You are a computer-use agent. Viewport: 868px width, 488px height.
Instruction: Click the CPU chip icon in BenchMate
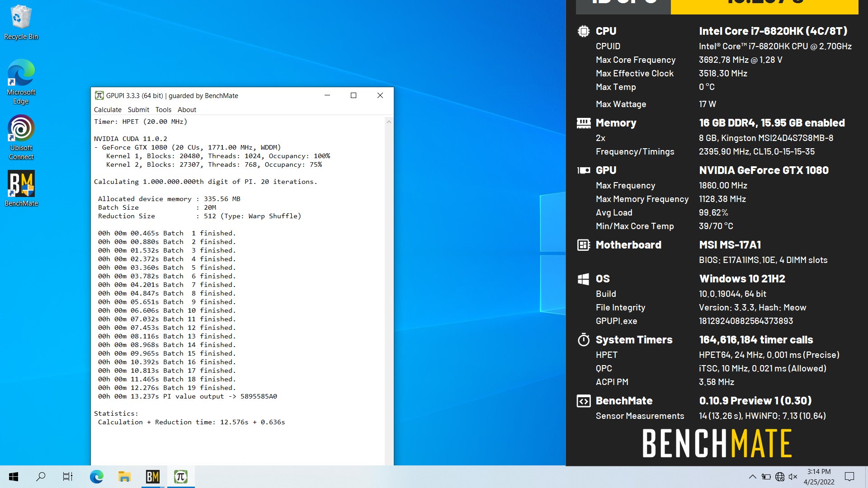pos(584,31)
